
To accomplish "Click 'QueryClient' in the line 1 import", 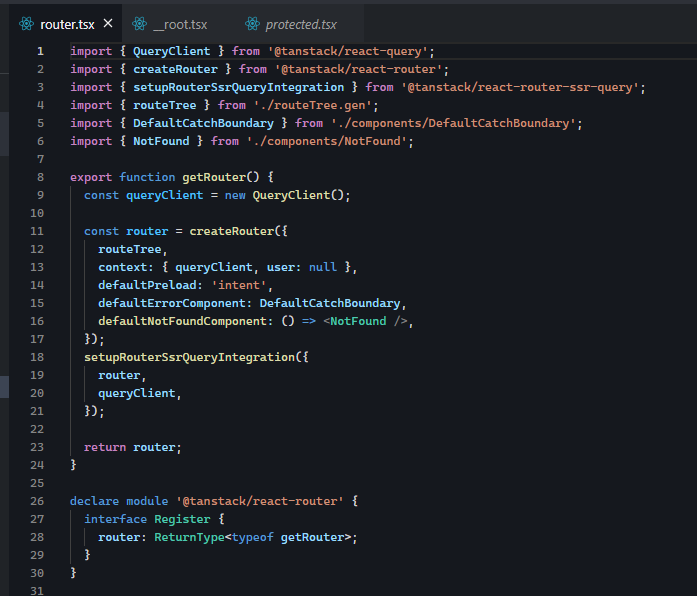I will pyautogui.click(x=172, y=52).
